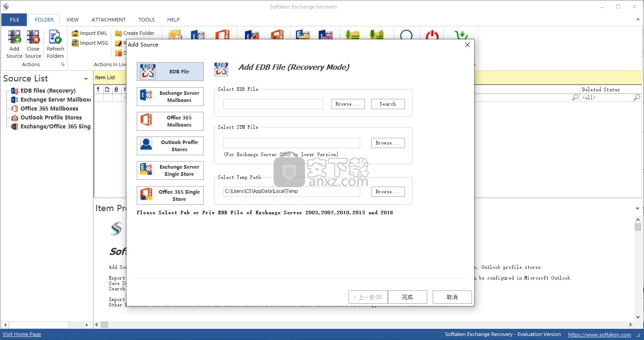Click the Search button for EDB file

388,104
